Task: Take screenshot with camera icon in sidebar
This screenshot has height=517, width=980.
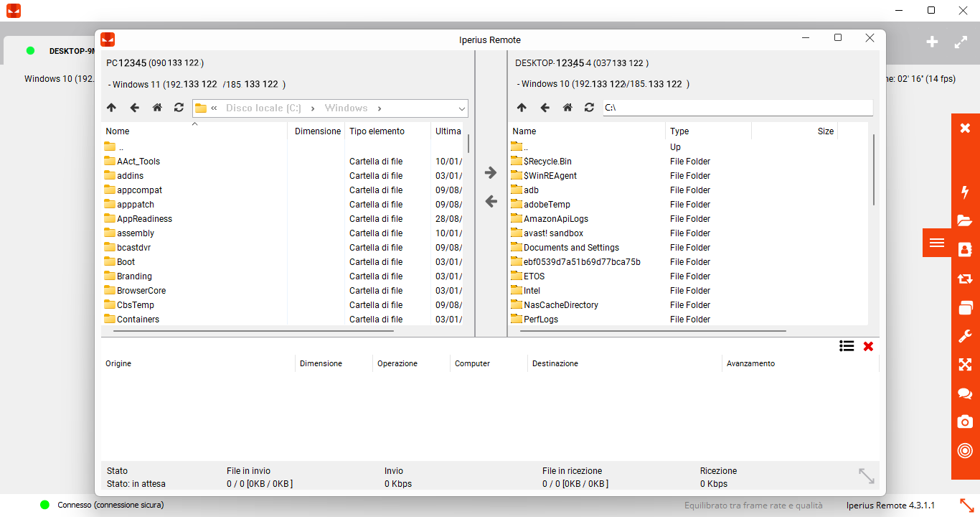Action: pos(965,421)
